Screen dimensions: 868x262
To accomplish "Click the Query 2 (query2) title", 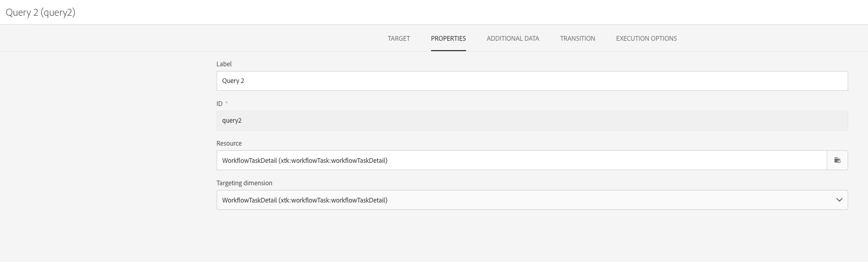I will [41, 13].
